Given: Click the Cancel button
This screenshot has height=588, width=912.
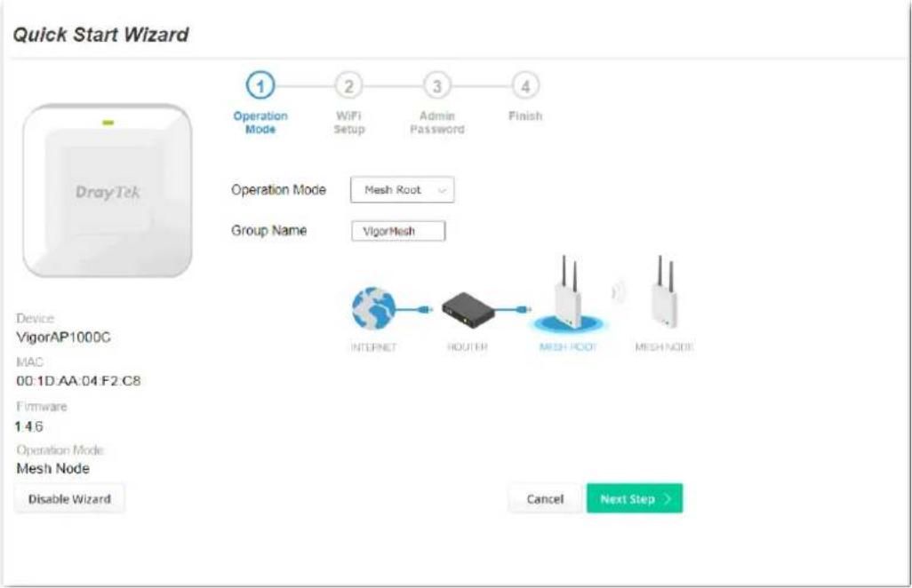Looking at the screenshot, I should pyautogui.click(x=545, y=499).
